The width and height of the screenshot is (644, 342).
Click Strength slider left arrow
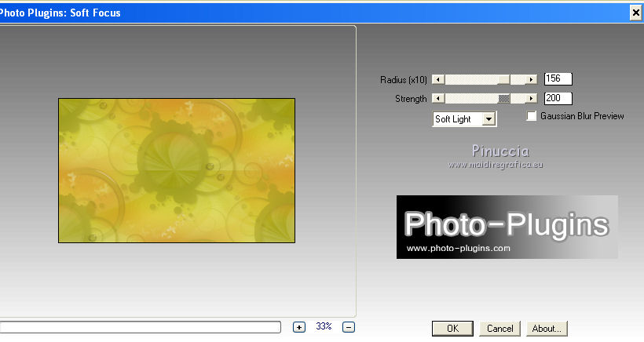click(x=438, y=98)
